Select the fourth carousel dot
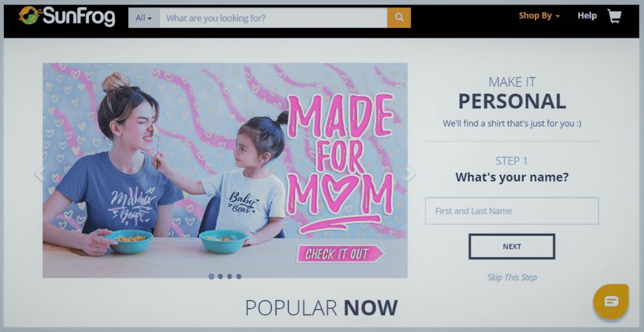This screenshot has width=644, height=332. tap(238, 277)
